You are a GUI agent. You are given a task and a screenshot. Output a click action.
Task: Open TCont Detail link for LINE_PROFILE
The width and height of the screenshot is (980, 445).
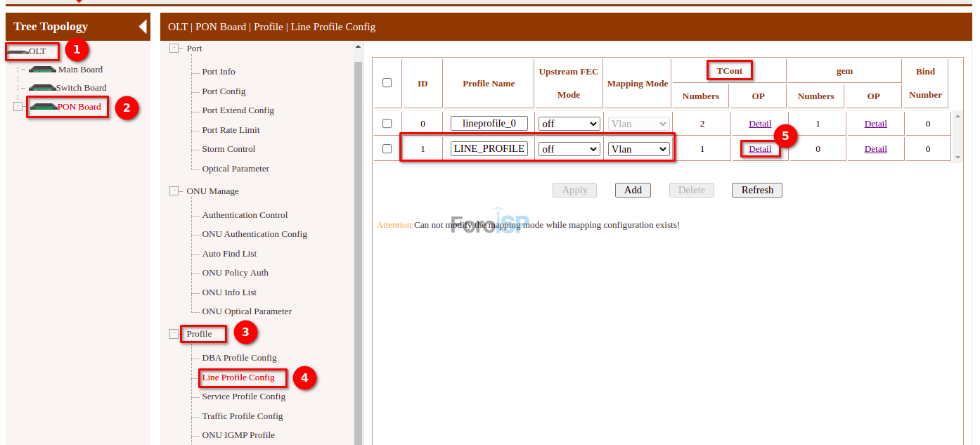760,149
